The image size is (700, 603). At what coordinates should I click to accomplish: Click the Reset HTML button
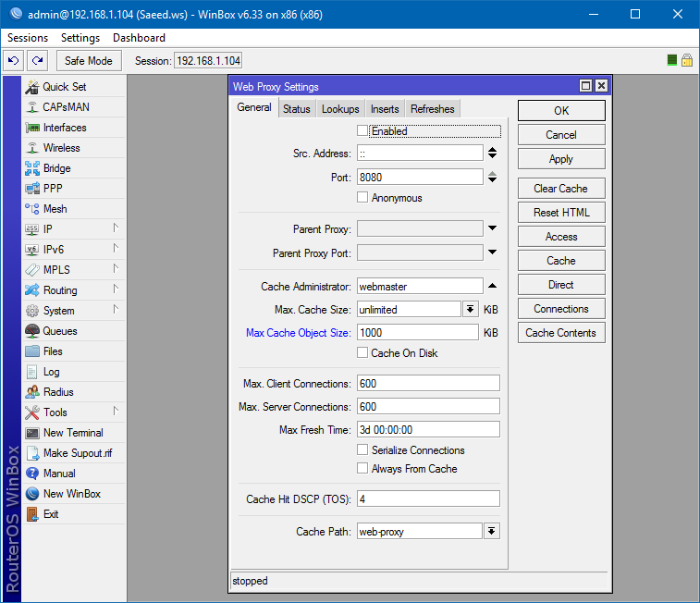[561, 213]
